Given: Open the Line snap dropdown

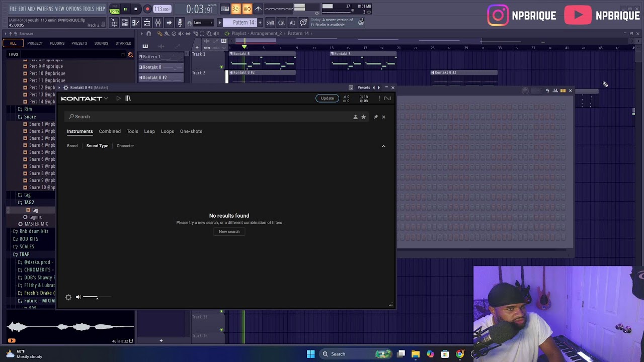Looking at the screenshot, I should 203,23.
